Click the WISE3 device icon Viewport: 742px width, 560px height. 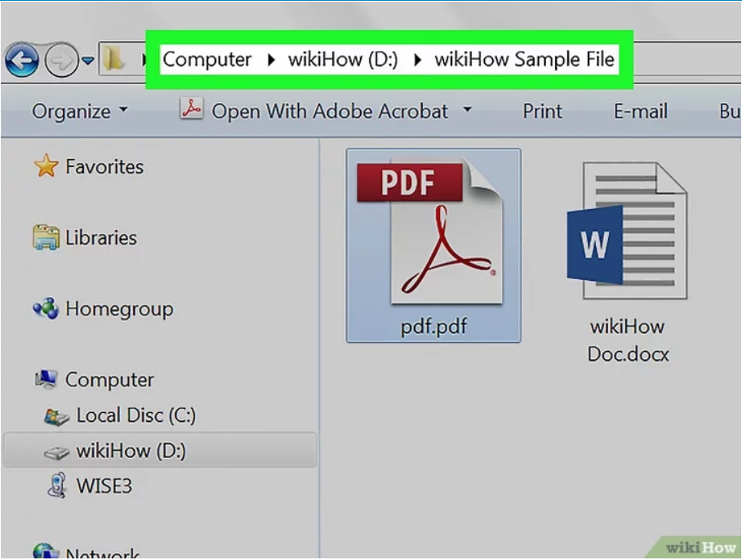click(57, 486)
